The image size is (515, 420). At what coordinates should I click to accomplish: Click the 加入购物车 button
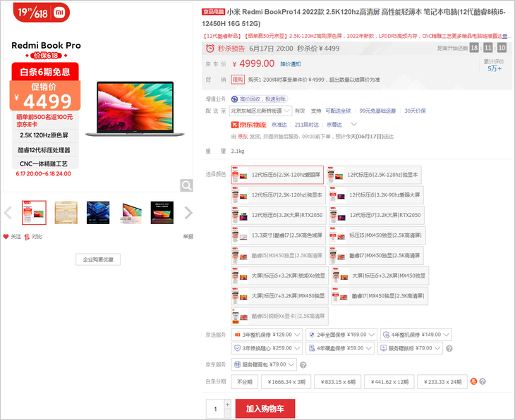tap(265, 409)
